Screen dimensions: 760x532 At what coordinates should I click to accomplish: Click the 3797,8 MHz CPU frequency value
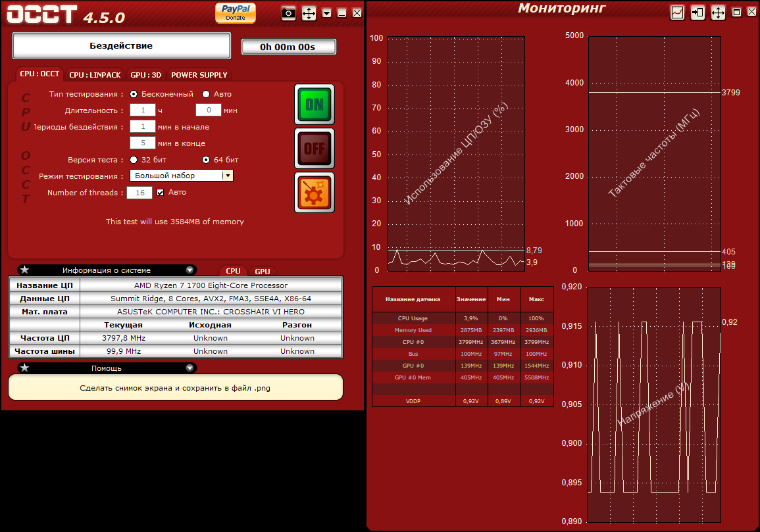click(124, 338)
